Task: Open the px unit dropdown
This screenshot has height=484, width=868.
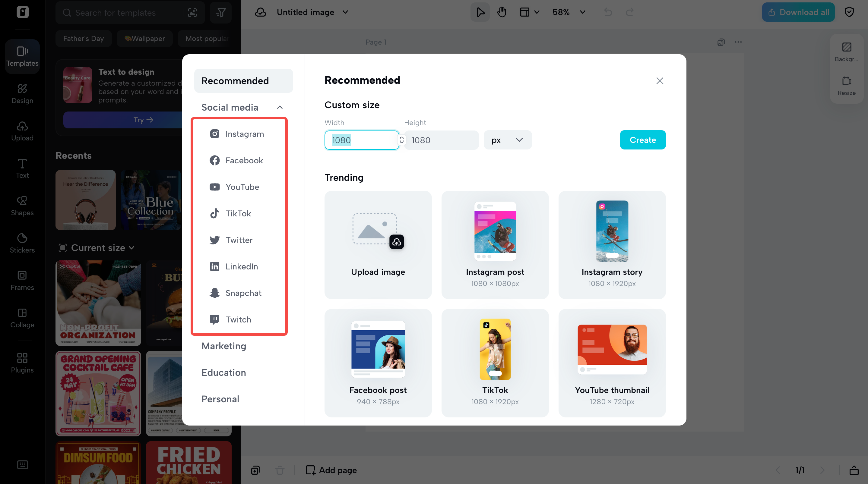Action: 508,140
